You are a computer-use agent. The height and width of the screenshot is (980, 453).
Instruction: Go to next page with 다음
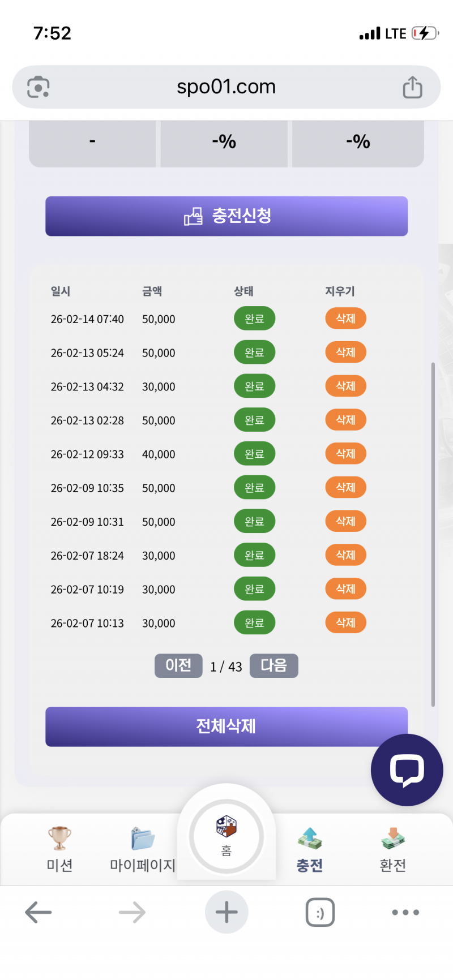tap(273, 665)
